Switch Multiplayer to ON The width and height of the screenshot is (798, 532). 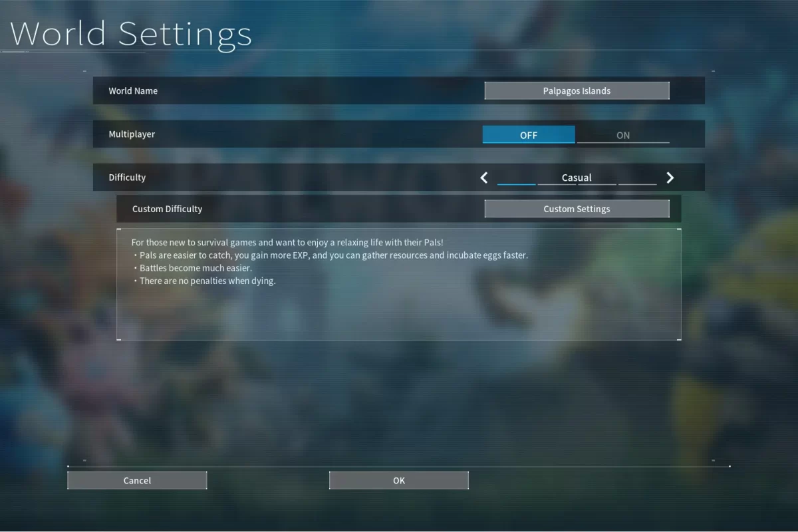623,135
